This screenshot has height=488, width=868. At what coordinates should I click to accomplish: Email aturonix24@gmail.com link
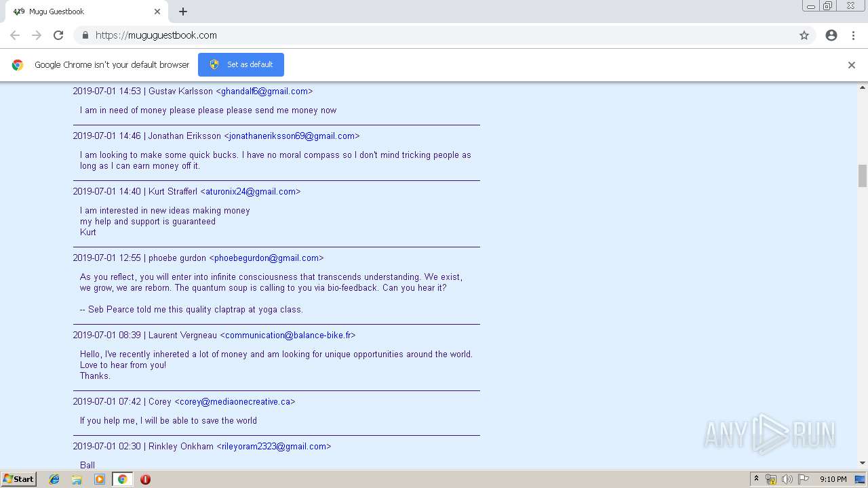coord(250,191)
